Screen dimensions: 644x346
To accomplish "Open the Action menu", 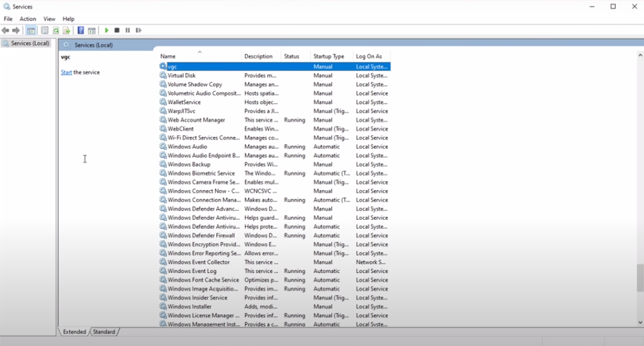I will [x=28, y=19].
